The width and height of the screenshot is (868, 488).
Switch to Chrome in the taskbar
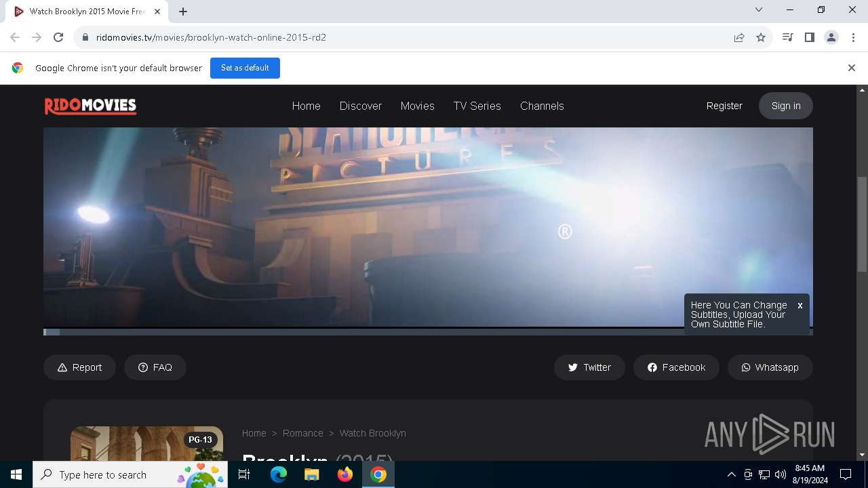tap(378, 474)
